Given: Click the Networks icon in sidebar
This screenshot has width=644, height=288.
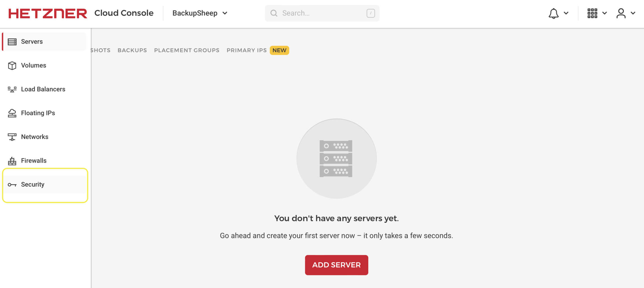Looking at the screenshot, I should pos(12,137).
